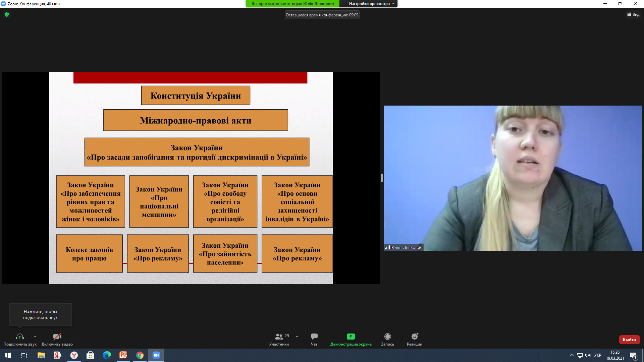This screenshot has width=644, height=362.
Task: Expand audio options arrow next to headphones
Action: point(35,337)
